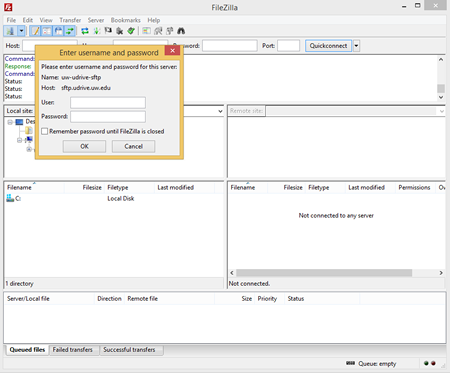Click the Quickconnect button
450x373 pixels.
click(x=328, y=46)
